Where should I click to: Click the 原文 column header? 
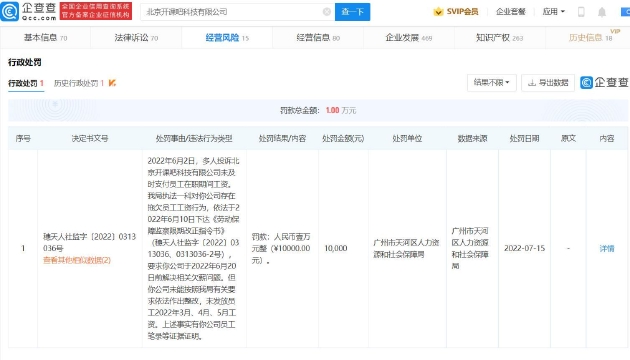click(x=568, y=138)
